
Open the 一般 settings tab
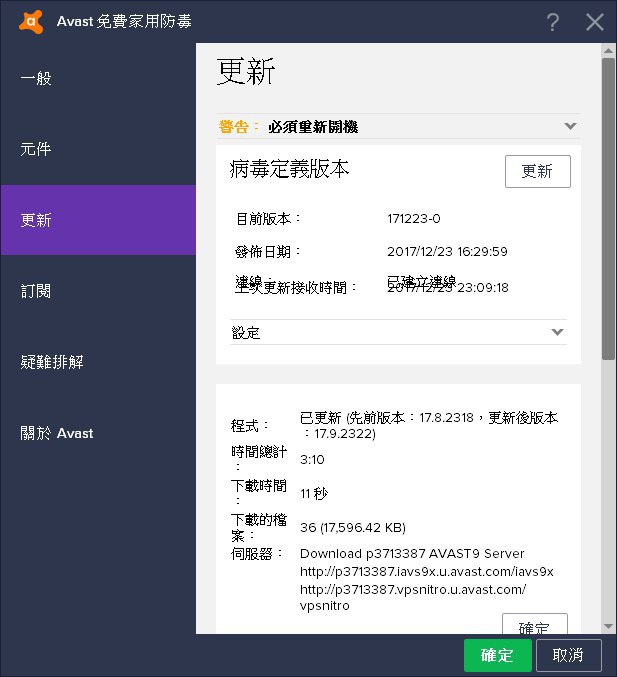pyautogui.click(x=36, y=78)
